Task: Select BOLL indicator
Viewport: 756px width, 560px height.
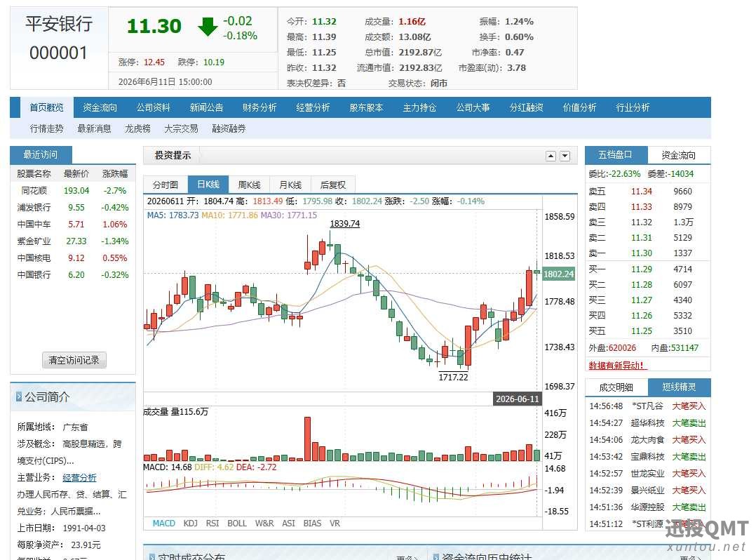Action: coord(237,523)
